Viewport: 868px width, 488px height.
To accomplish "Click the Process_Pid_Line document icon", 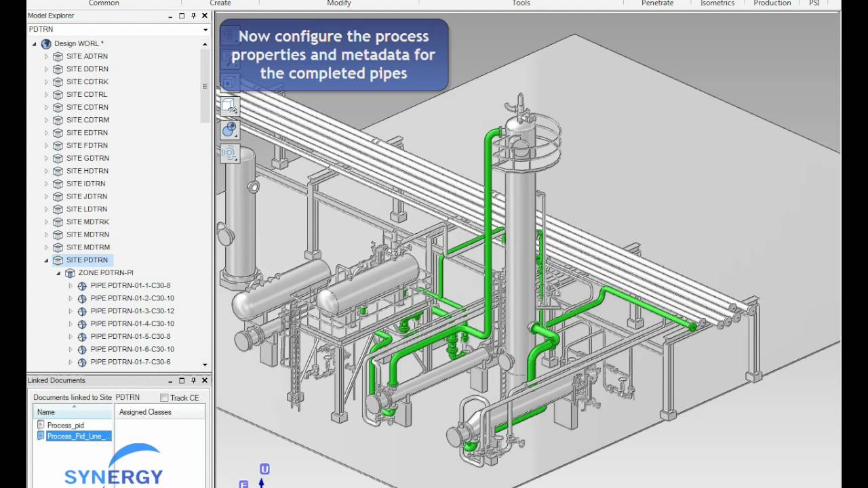I will (x=41, y=436).
